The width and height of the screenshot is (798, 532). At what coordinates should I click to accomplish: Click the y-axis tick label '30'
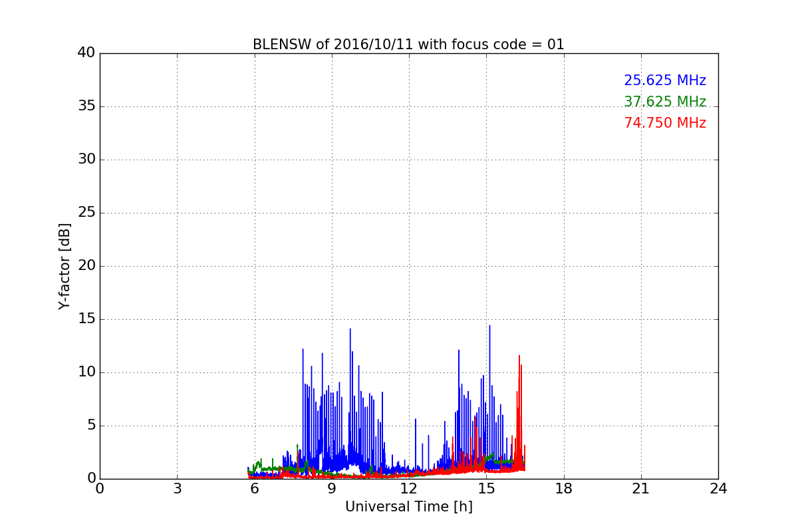86,160
